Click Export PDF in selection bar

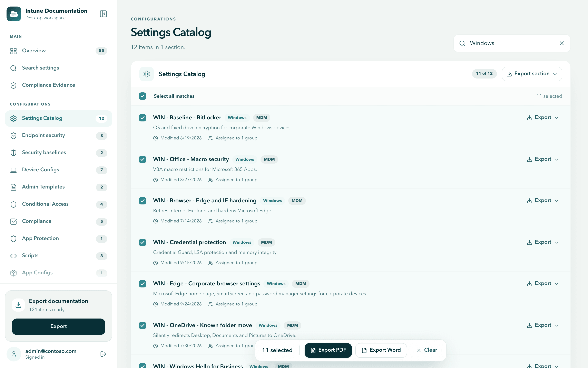(x=328, y=350)
